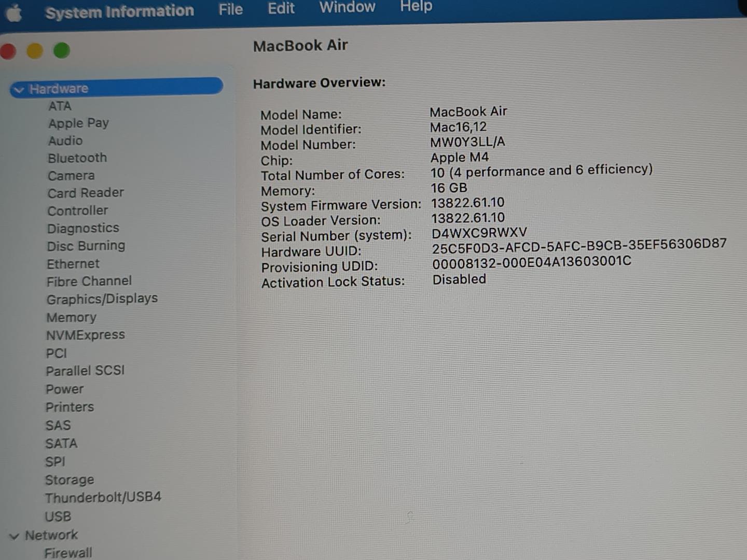This screenshot has height=560, width=747.
Task: Collapse the Network section chevron
Action: point(15,536)
